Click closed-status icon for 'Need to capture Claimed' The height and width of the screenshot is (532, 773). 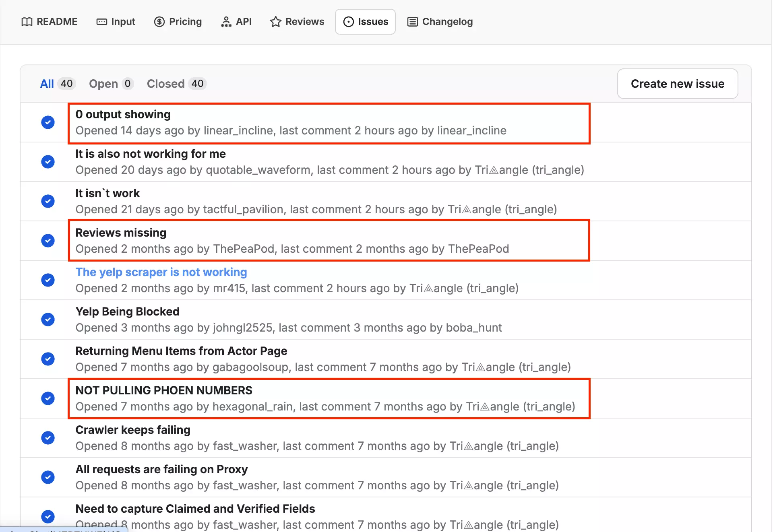tap(48, 517)
